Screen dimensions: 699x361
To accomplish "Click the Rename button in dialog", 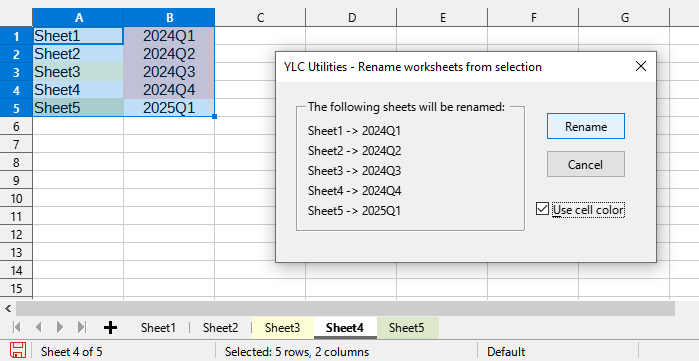I will 585,126.
